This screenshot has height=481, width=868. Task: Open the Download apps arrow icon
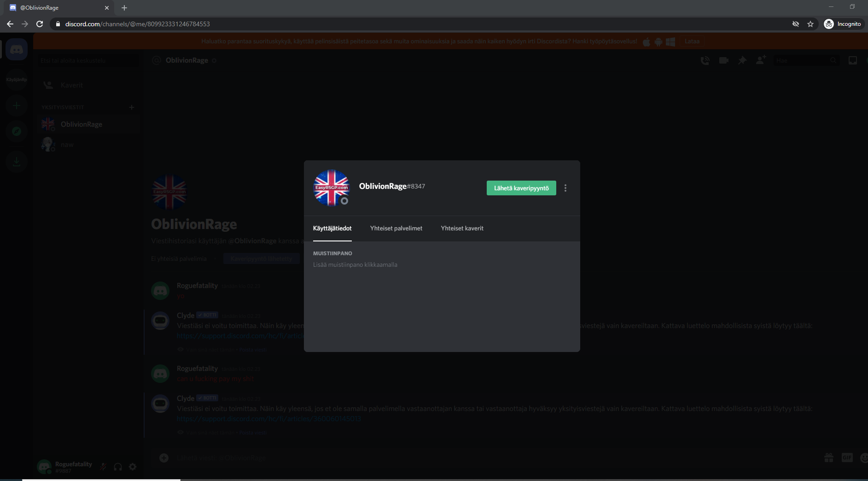[x=17, y=161]
